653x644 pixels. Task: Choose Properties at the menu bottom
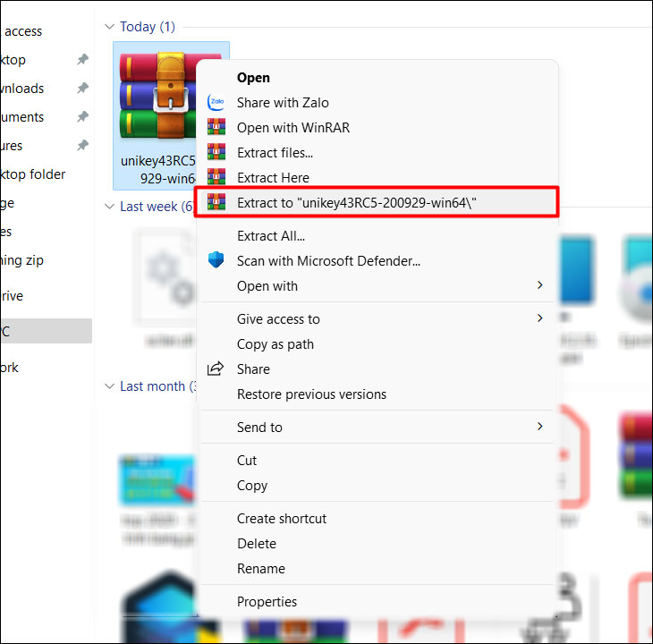coord(267,602)
